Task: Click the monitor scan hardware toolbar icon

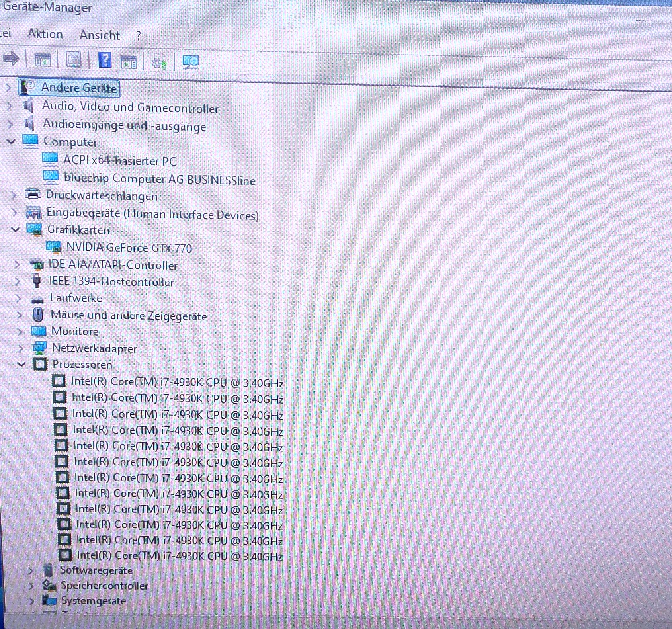Action: click(x=191, y=62)
